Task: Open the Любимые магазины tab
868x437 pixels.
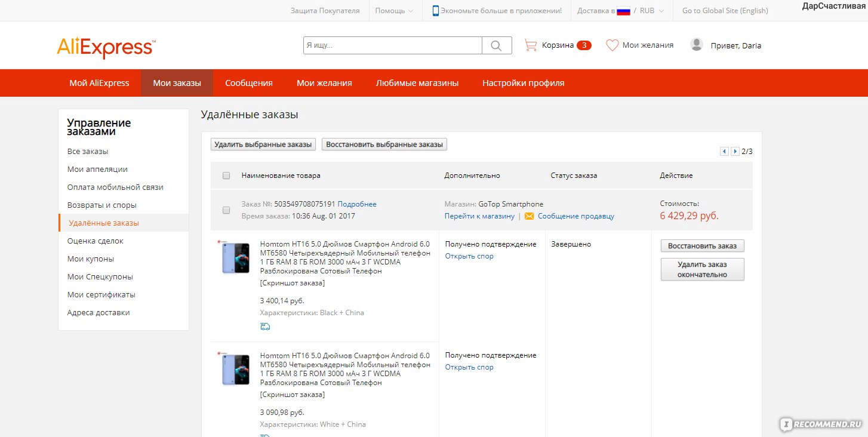Action: pos(417,83)
